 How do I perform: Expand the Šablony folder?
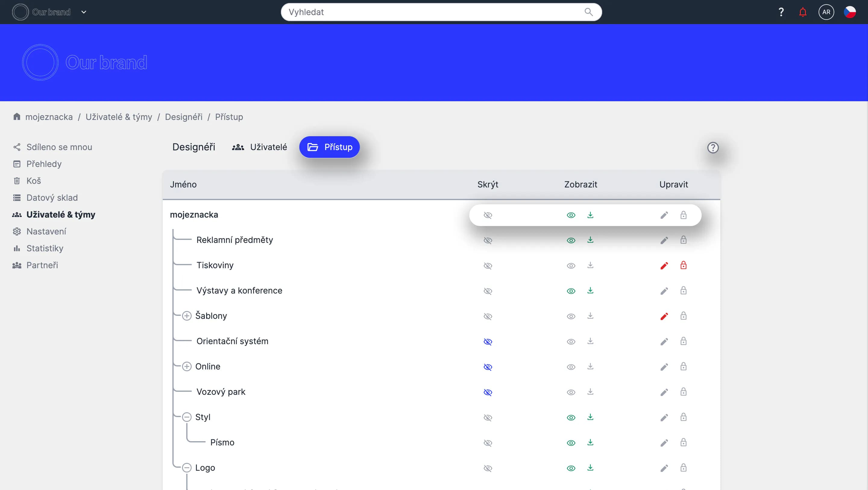[x=187, y=316]
